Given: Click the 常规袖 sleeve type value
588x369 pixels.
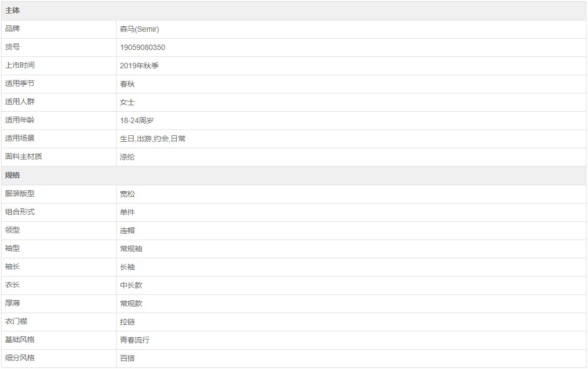Looking at the screenshot, I should click(x=131, y=249).
